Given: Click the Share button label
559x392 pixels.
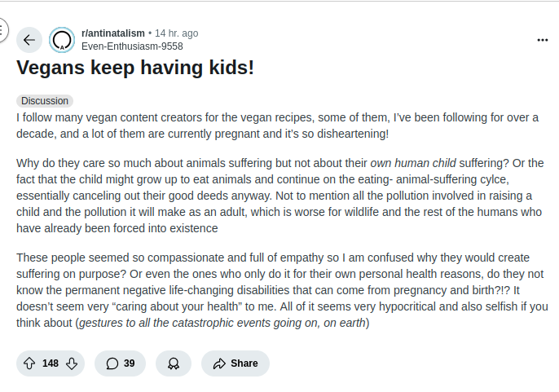Looking at the screenshot, I should pos(244,363).
